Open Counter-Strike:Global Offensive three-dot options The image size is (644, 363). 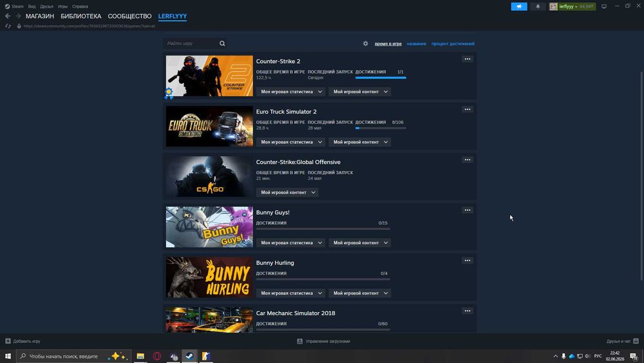tap(468, 159)
